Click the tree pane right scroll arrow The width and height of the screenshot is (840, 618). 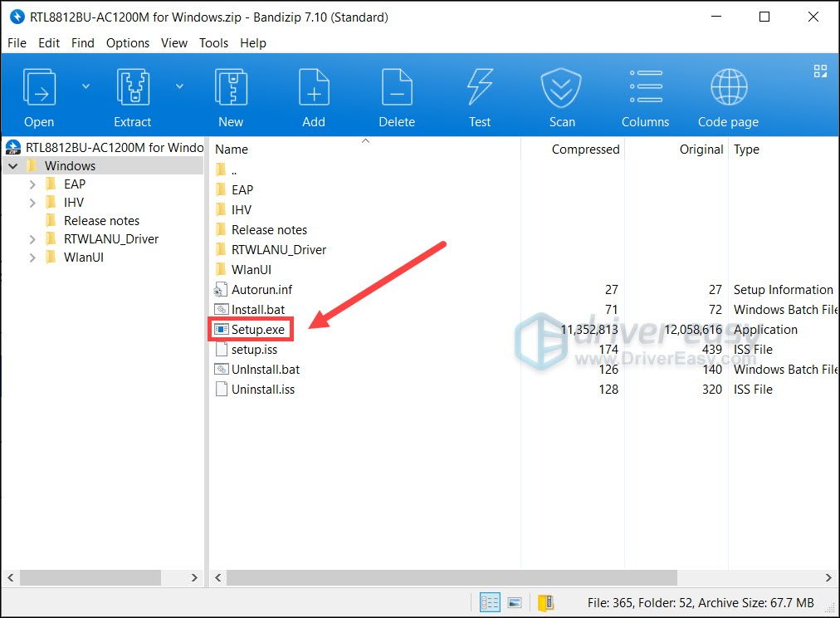click(194, 578)
